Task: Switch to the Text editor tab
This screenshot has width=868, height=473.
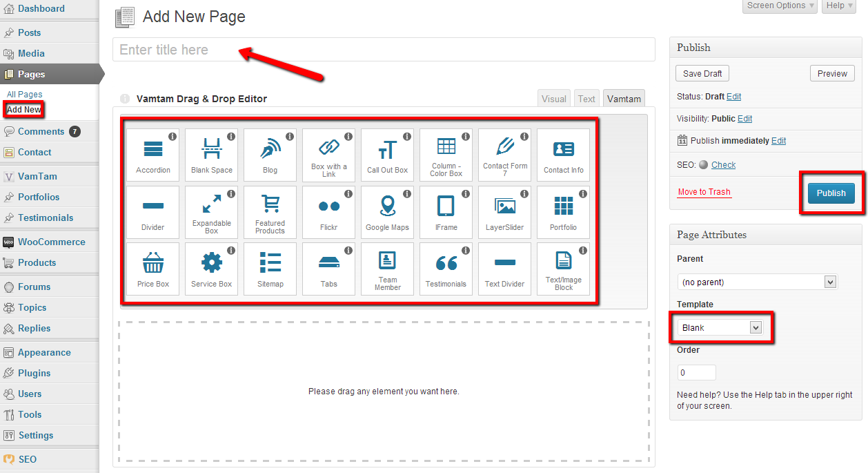Action: coord(586,99)
